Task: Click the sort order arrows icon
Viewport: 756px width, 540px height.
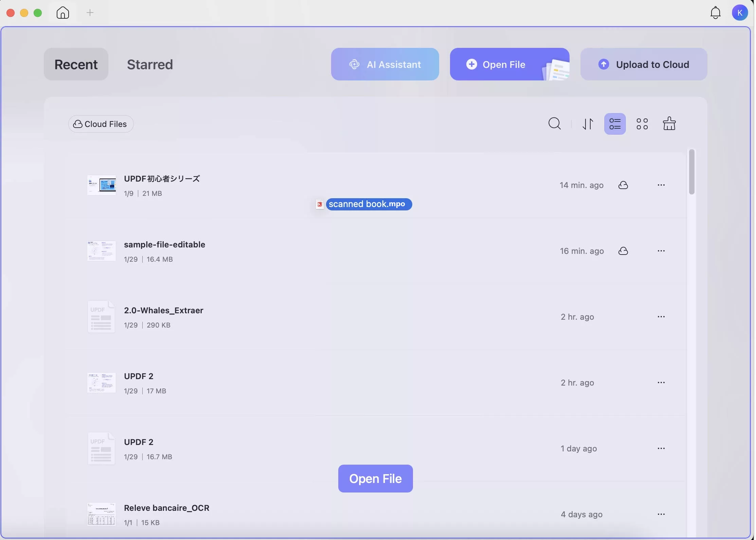Action: 588,124
